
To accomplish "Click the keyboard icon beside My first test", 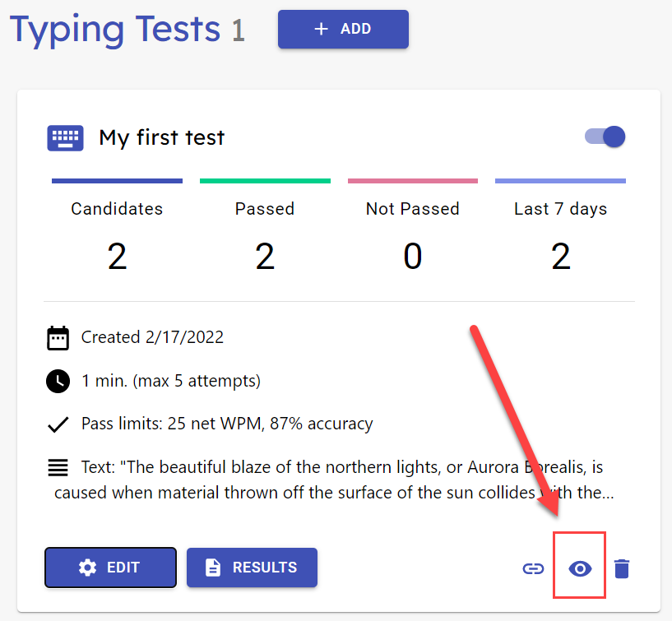I will [64, 137].
